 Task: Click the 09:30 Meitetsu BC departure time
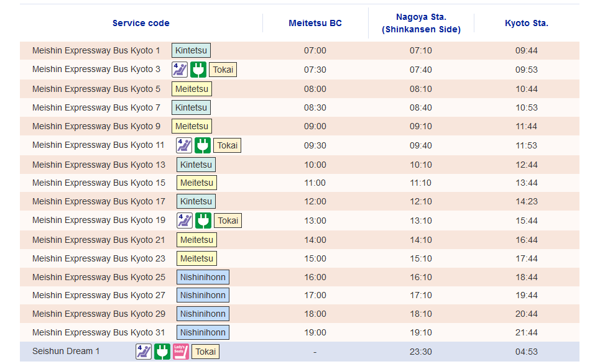pos(315,145)
